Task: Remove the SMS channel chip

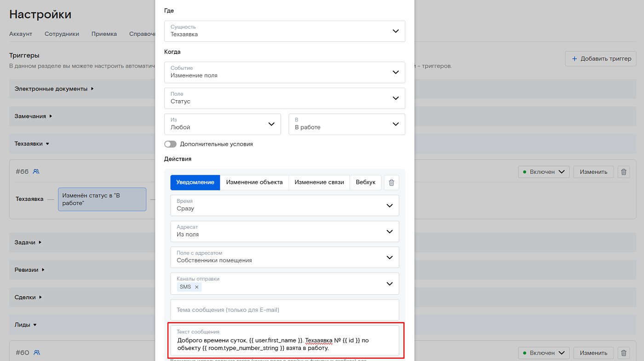Action: pos(197,287)
